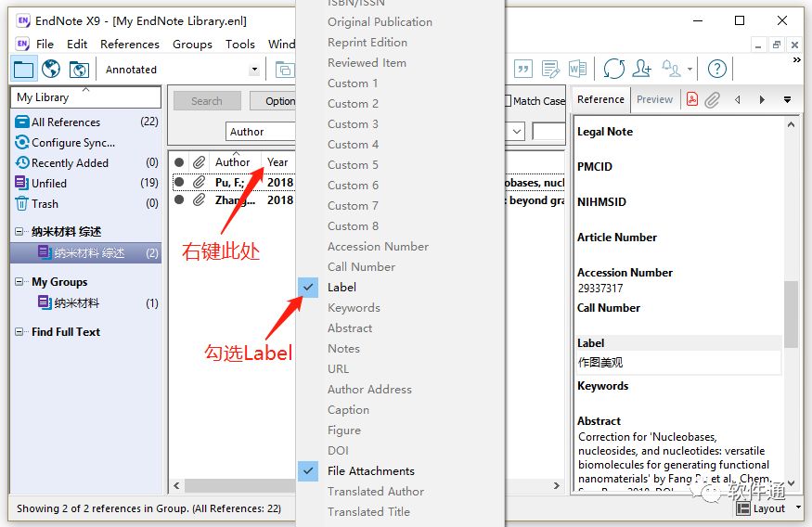The height and width of the screenshot is (527, 812).
Task: Open the Annotated output style dropdown
Action: (x=254, y=70)
